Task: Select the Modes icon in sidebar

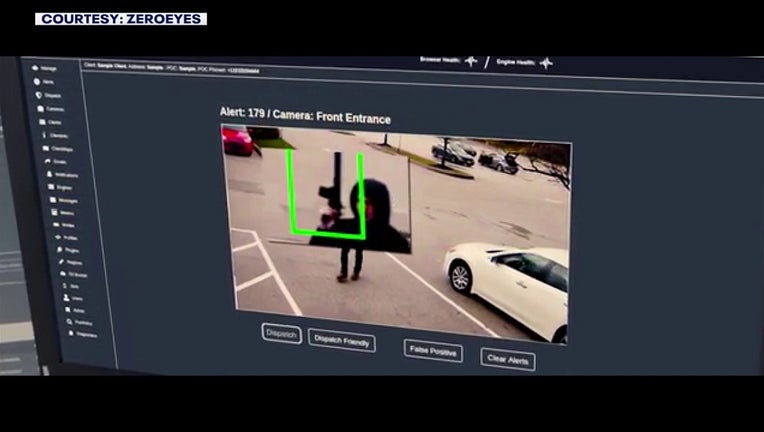Action: coord(56,225)
